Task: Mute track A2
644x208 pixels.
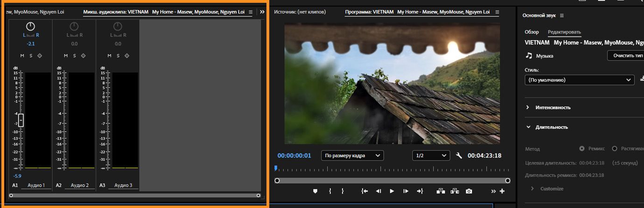Action: tap(65, 56)
